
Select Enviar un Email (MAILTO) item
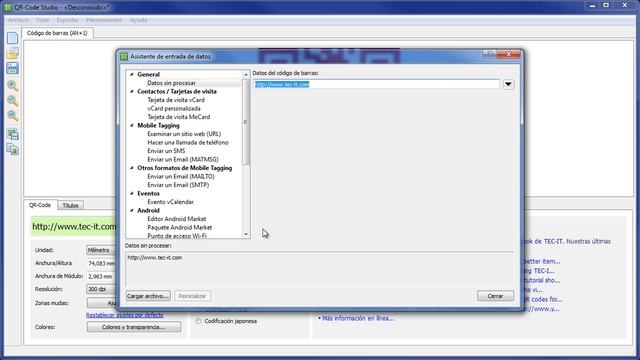[181, 176]
